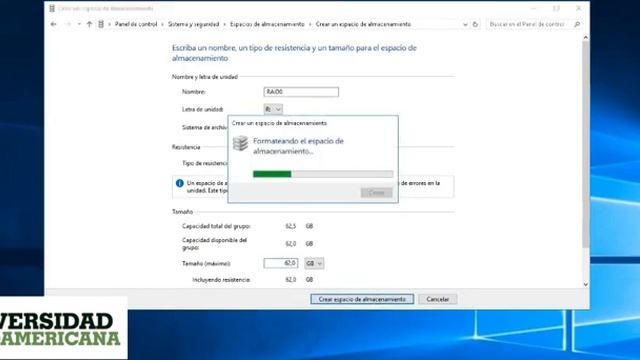Select the Capacidad total del grupo label
This screenshot has width=640, height=360.
pos(216,226)
